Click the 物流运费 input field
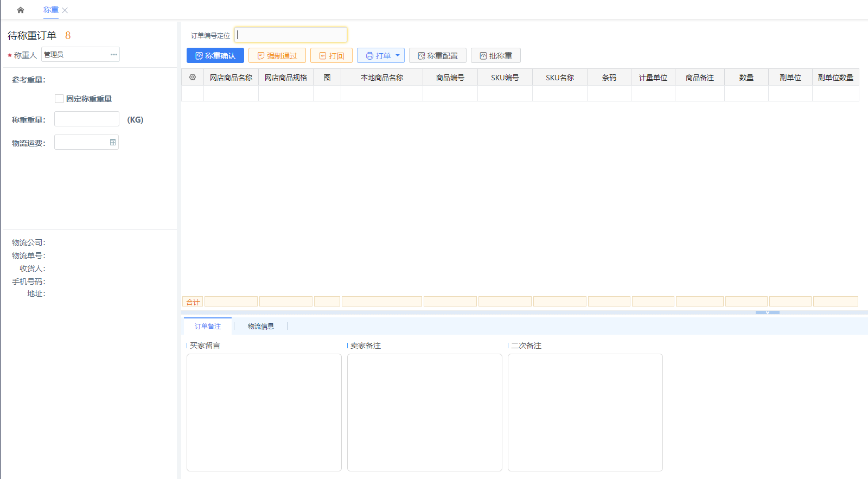868x479 pixels. (86, 142)
